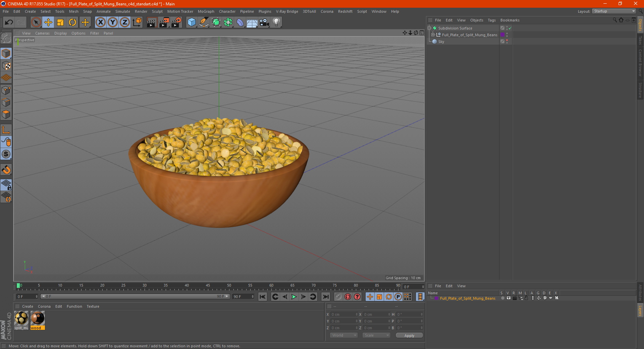644x349 pixels.
Task: Click the Apply button
Action: [409, 335]
